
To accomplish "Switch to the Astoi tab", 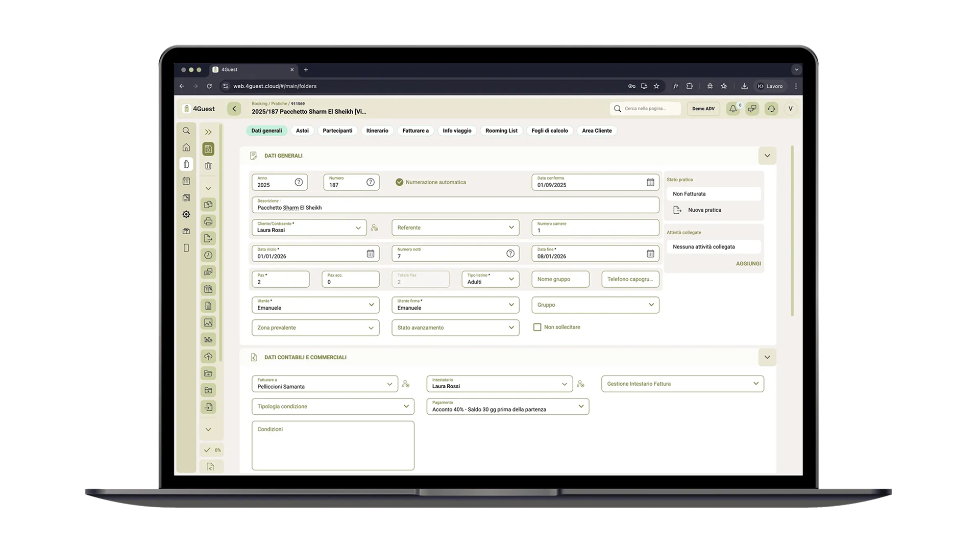I will click(x=302, y=131).
